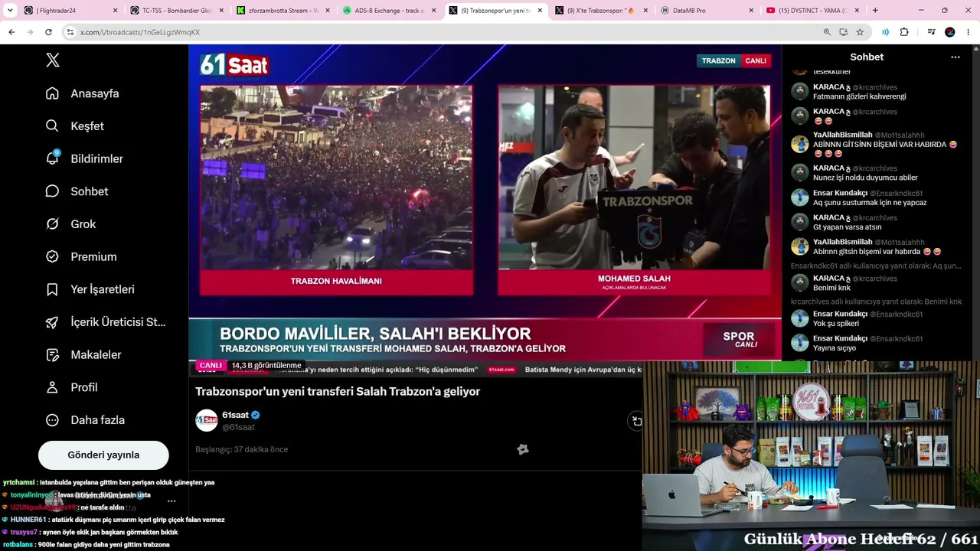Click the Gönderi yayınla button
980x551 pixels.
click(x=103, y=455)
